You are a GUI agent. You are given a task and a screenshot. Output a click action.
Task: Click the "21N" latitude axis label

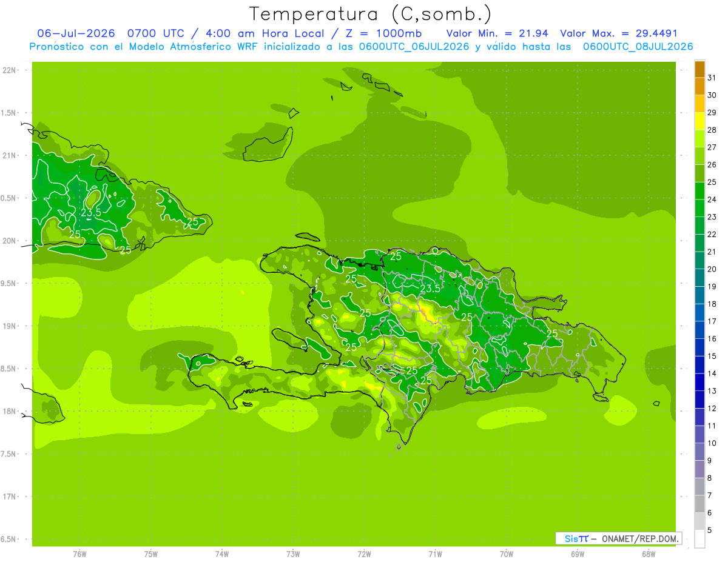[x=9, y=155]
